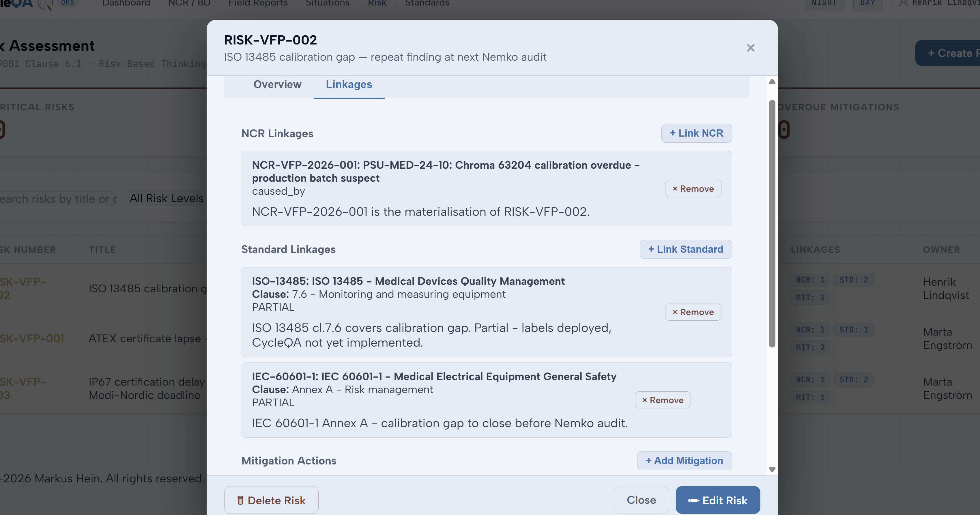Click the Create Risk button in background page
Viewport: 980px width, 515px height.
(x=948, y=53)
